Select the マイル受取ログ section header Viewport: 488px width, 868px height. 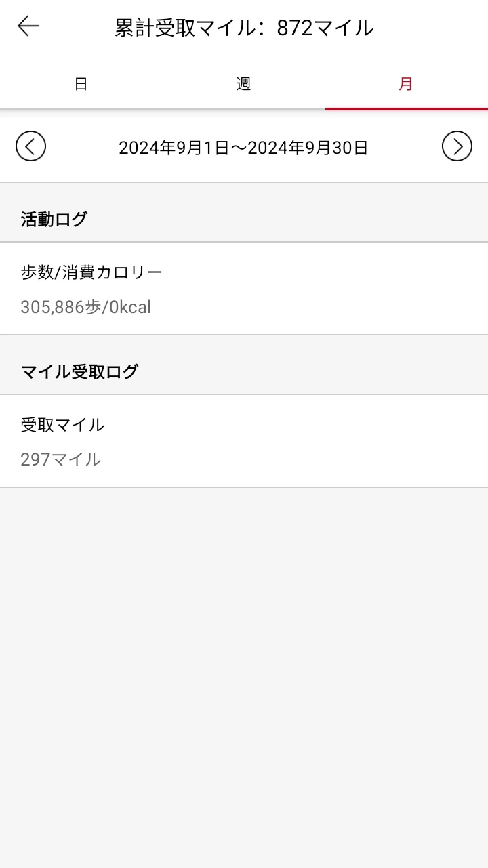click(x=79, y=371)
